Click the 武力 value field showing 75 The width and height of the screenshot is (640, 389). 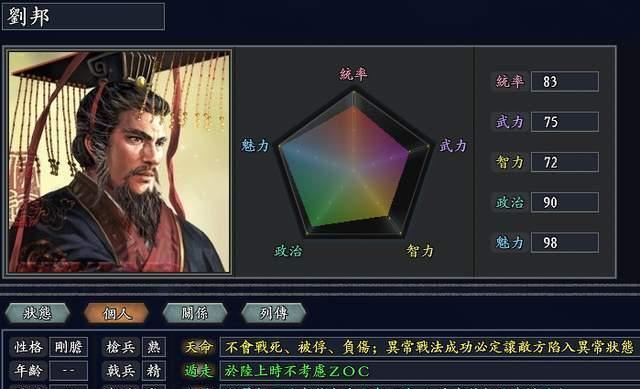(565, 122)
